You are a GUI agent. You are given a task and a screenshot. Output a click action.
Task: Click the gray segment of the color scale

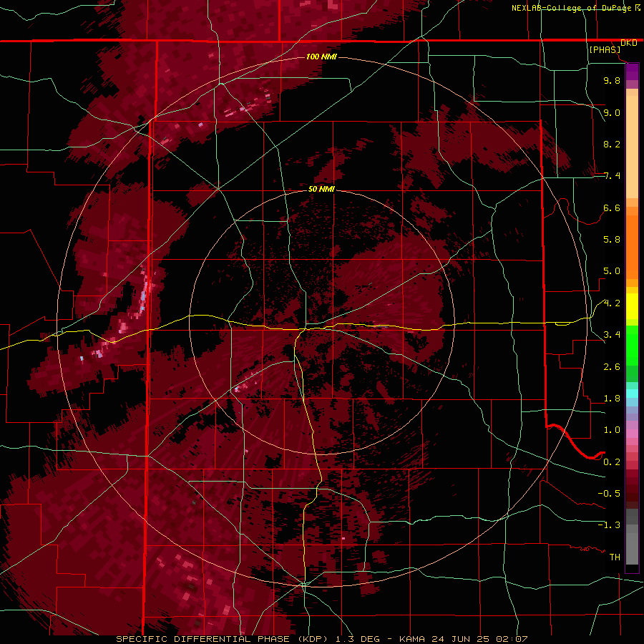tap(632, 537)
